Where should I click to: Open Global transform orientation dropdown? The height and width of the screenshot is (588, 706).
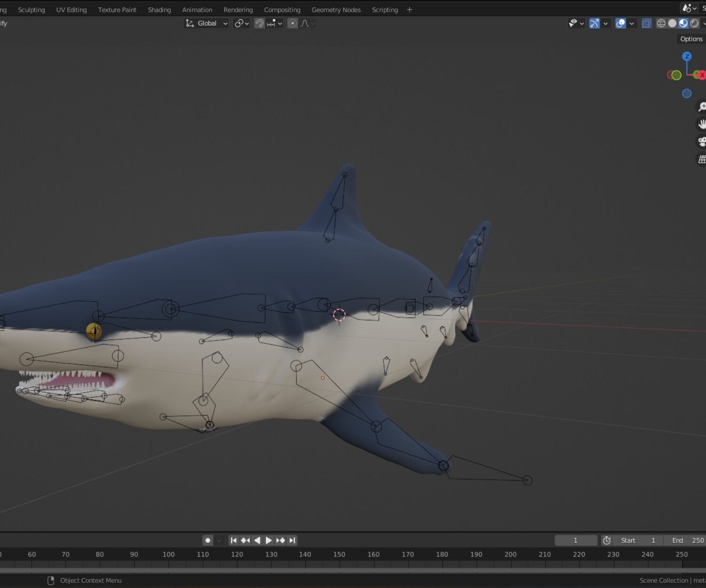point(206,23)
